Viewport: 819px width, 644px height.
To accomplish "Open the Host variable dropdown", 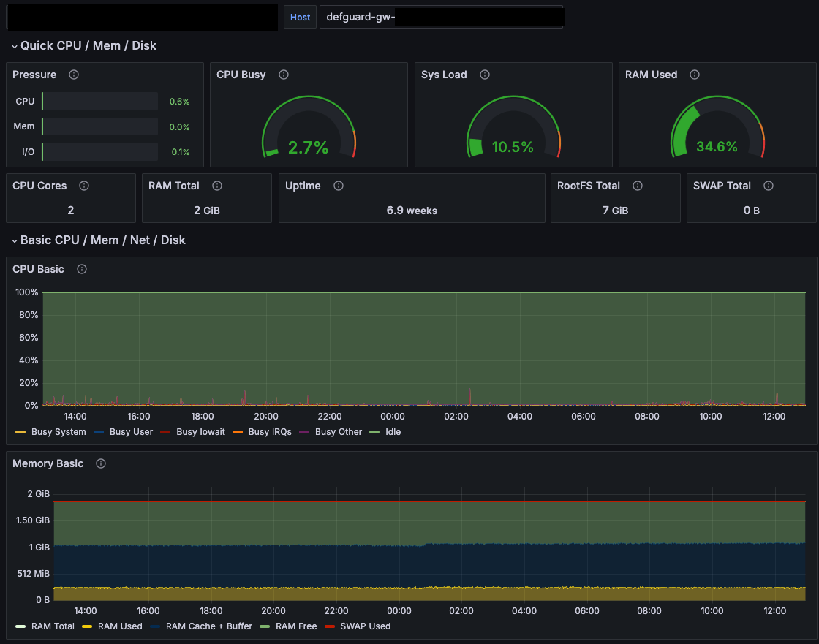I will (441, 18).
